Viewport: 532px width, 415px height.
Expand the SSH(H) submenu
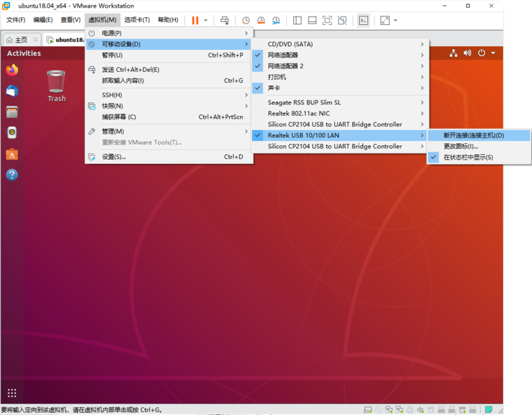169,95
